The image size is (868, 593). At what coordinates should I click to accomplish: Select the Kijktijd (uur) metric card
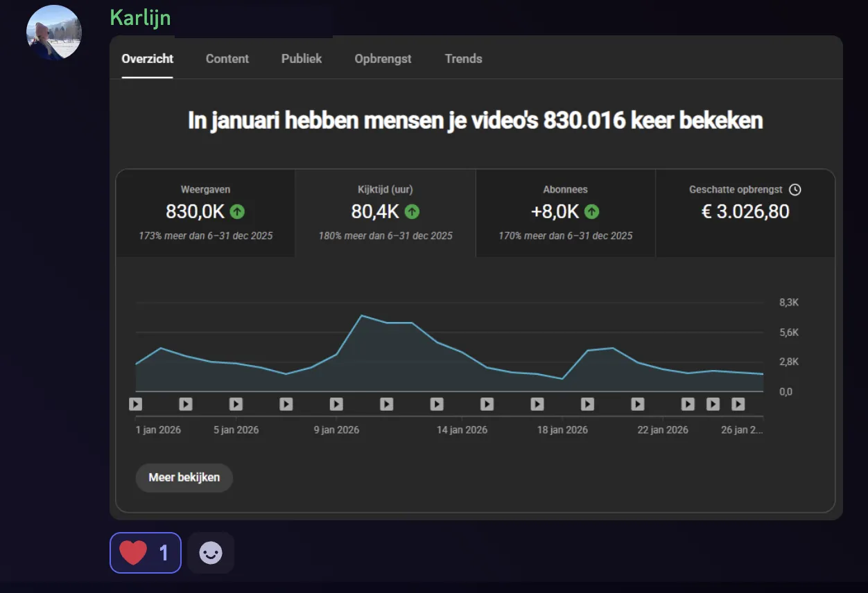[x=385, y=213]
